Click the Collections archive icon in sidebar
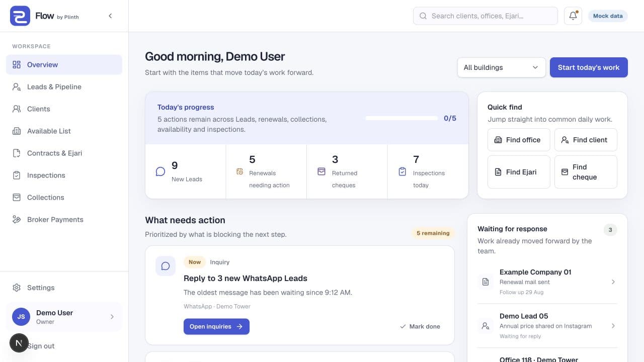Screen dimensions: 644x362 tap(17, 197)
